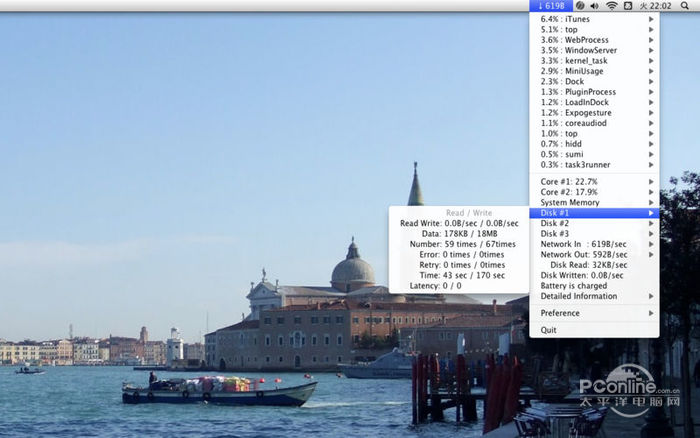
Task: Click the Latency: 0 / 0 row
Action: (459, 286)
